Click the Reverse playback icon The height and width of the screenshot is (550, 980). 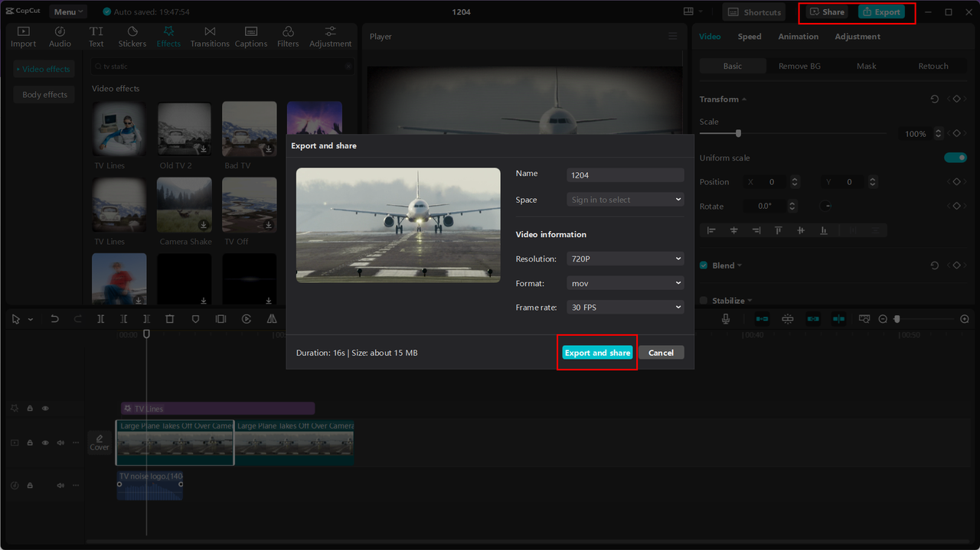click(x=247, y=319)
